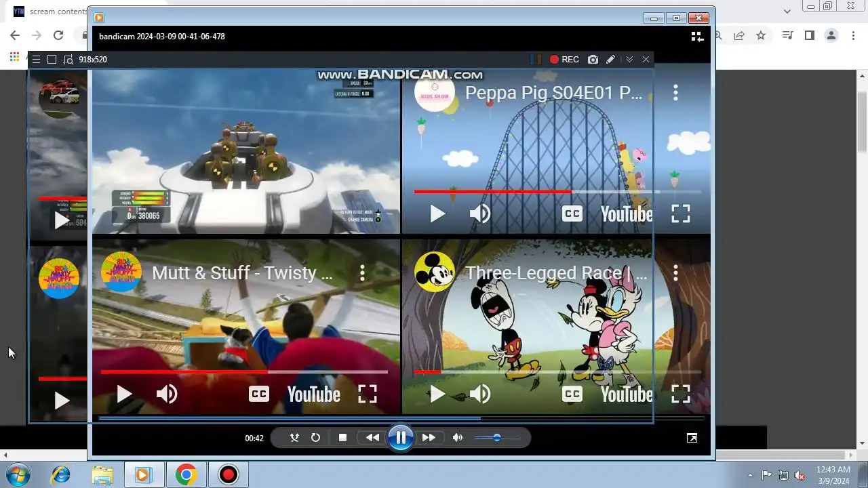Toggle captions on Peppa Pig video
The width and height of the screenshot is (868, 488).
pos(572,214)
